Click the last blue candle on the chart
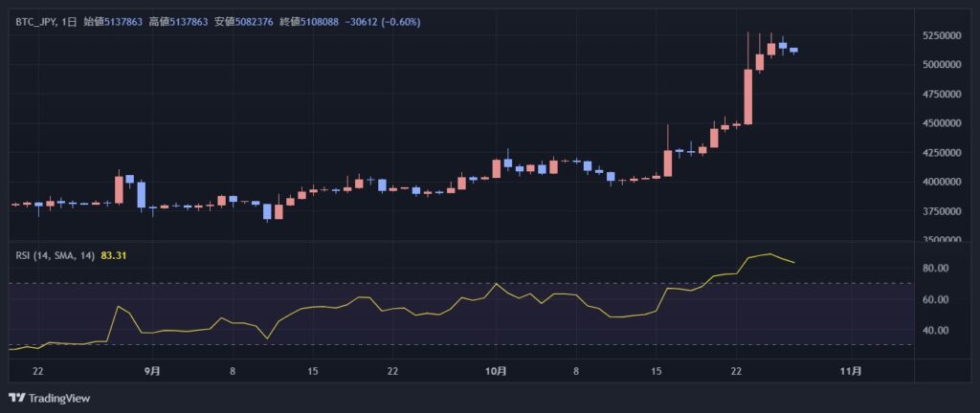The height and width of the screenshot is (413, 980). [x=793, y=50]
